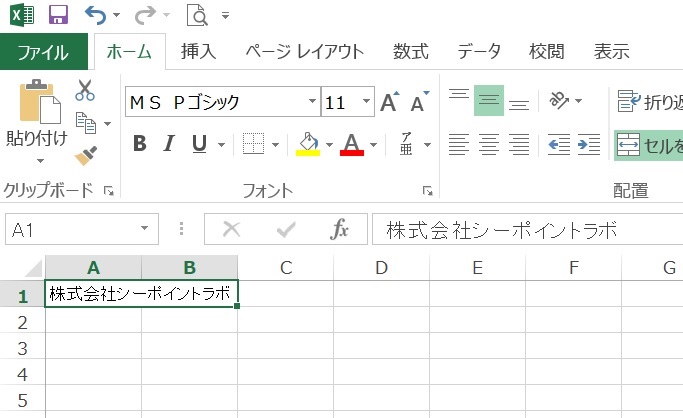Open the font size dropdown
This screenshot has width=683, height=418.
pyautogui.click(x=365, y=102)
